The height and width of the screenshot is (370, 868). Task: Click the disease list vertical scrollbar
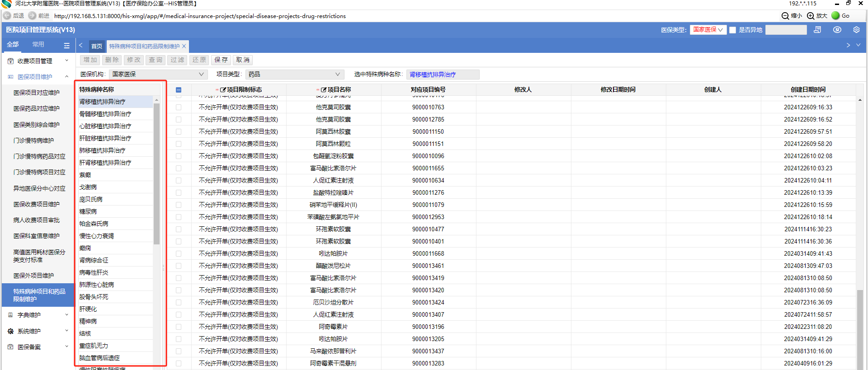(x=156, y=173)
